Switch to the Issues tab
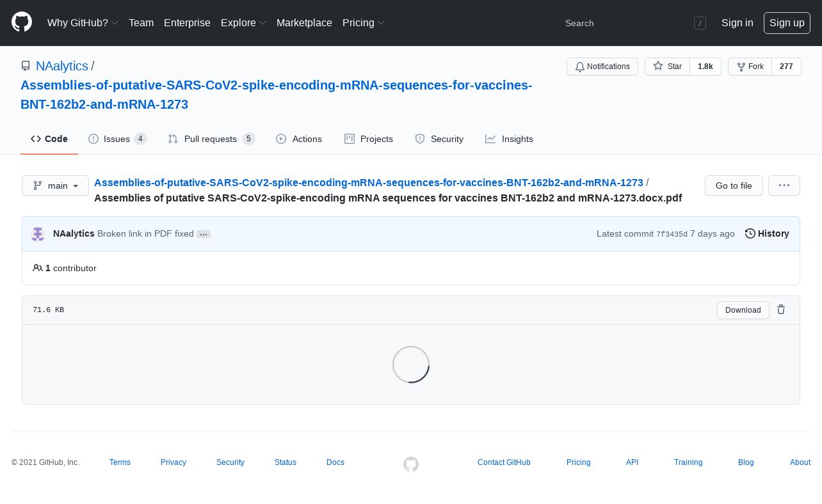The width and height of the screenshot is (822, 504). (118, 139)
